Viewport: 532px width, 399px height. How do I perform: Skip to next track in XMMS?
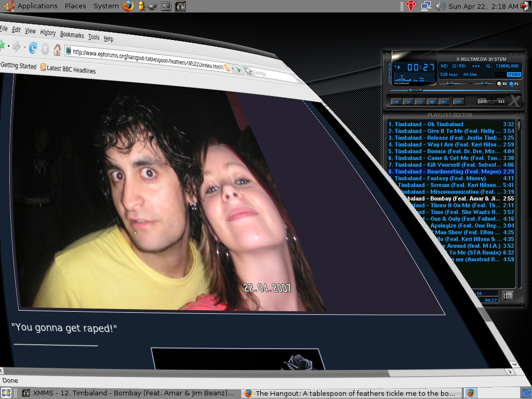click(x=444, y=101)
